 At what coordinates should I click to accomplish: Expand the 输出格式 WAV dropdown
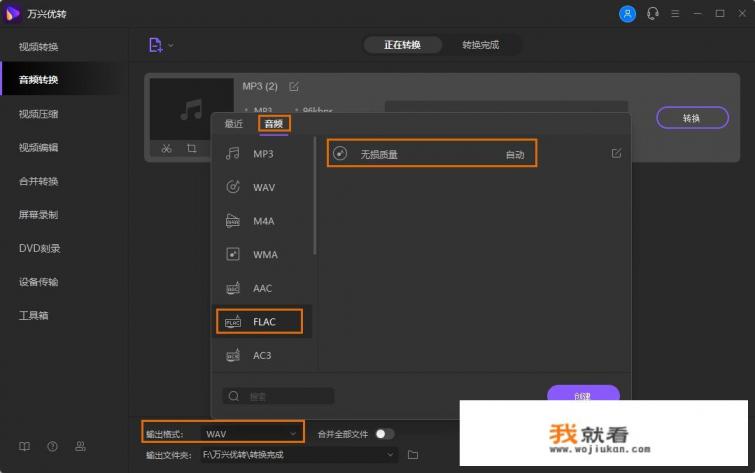coord(293,434)
